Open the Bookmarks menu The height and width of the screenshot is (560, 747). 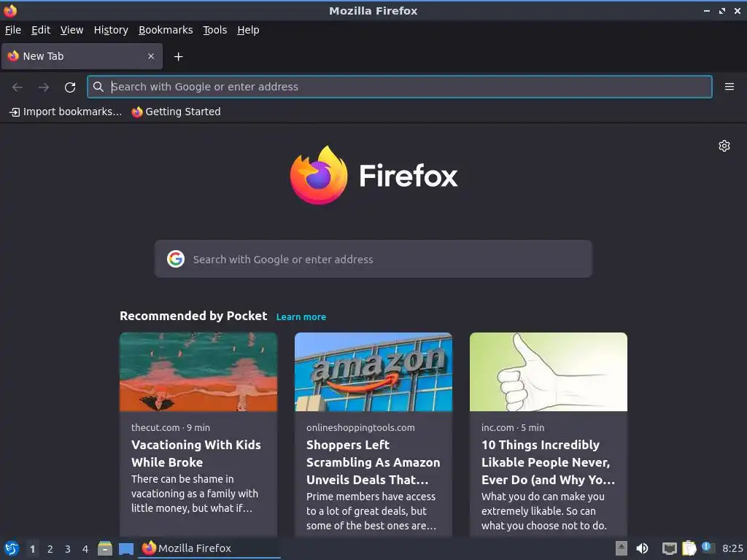tap(166, 30)
